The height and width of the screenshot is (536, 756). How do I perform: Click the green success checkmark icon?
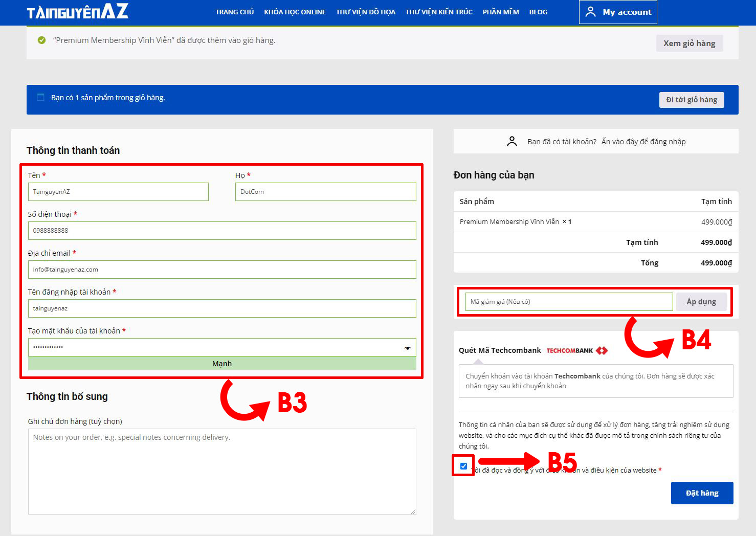(41, 40)
